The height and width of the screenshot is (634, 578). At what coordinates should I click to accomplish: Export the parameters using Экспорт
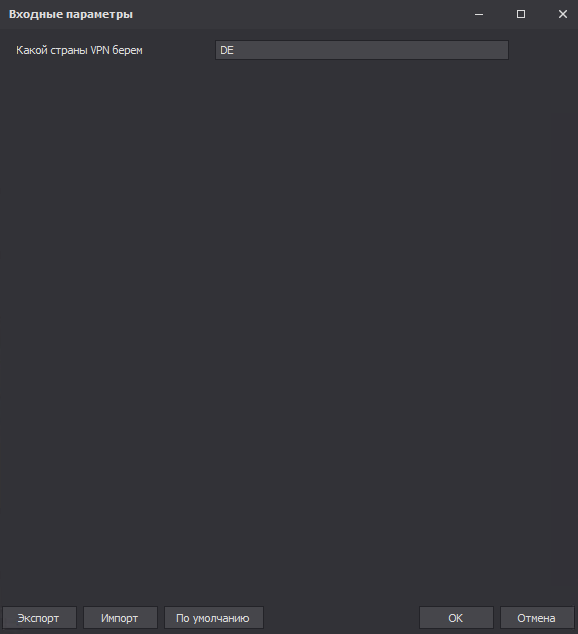pyautogui.click(x=39, y=618)
